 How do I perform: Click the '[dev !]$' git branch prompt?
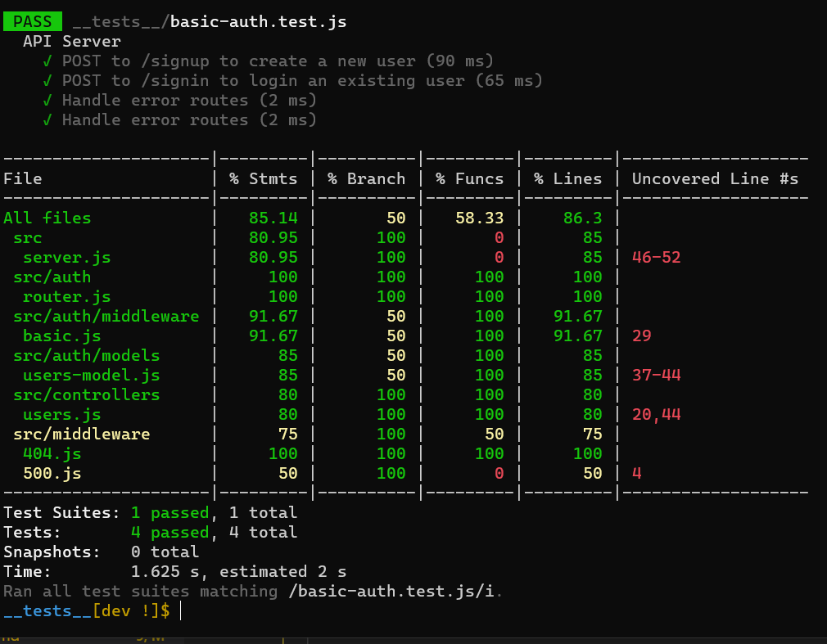tap(131, 610)
